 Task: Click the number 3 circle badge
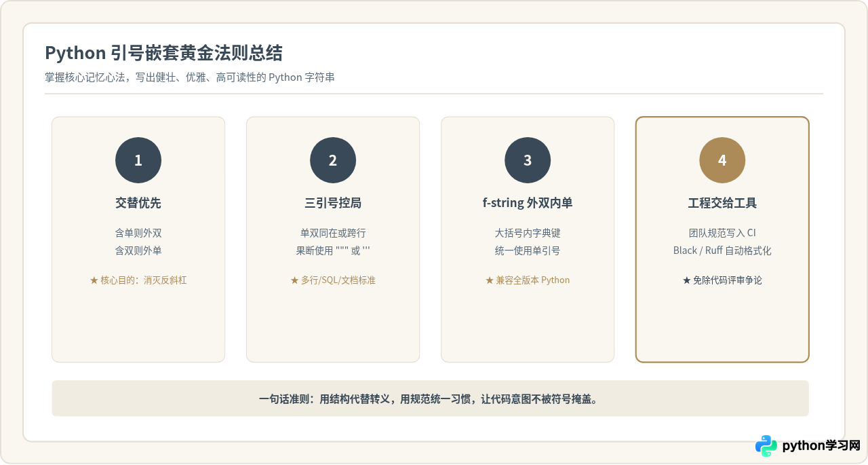click(528, 160)
